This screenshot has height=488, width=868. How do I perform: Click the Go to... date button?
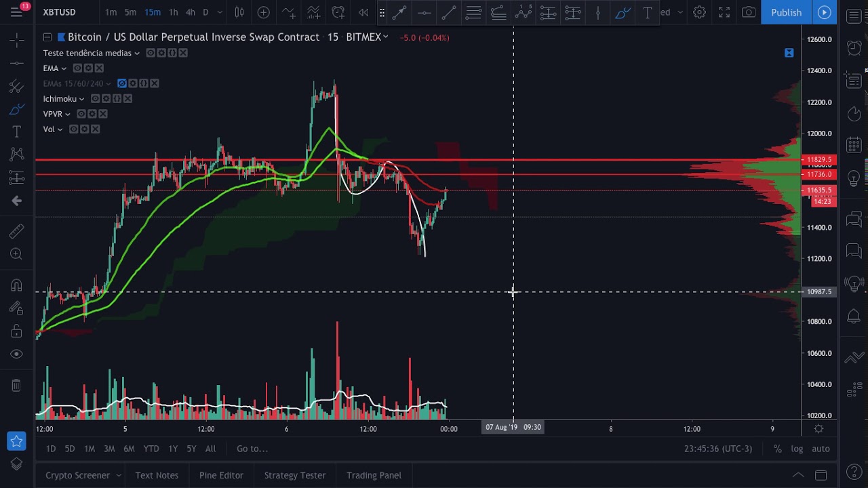(252, 449)
